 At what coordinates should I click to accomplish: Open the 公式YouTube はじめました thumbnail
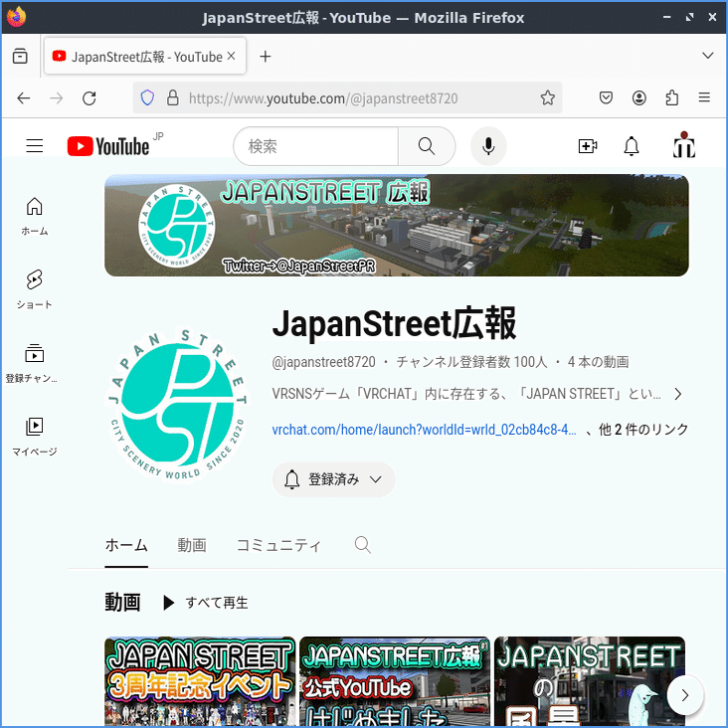point(395,681)
